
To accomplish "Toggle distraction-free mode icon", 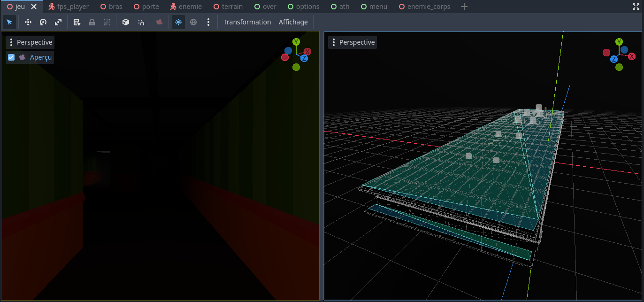I will pos(636,7).
